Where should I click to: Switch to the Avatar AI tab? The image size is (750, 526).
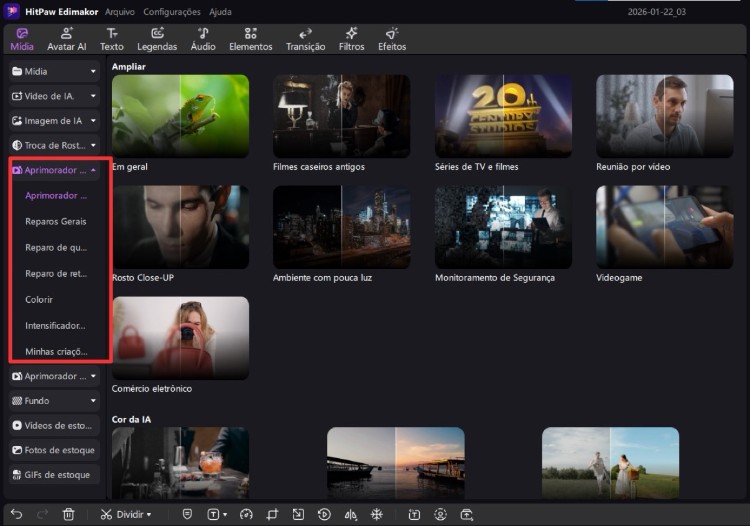66,39
